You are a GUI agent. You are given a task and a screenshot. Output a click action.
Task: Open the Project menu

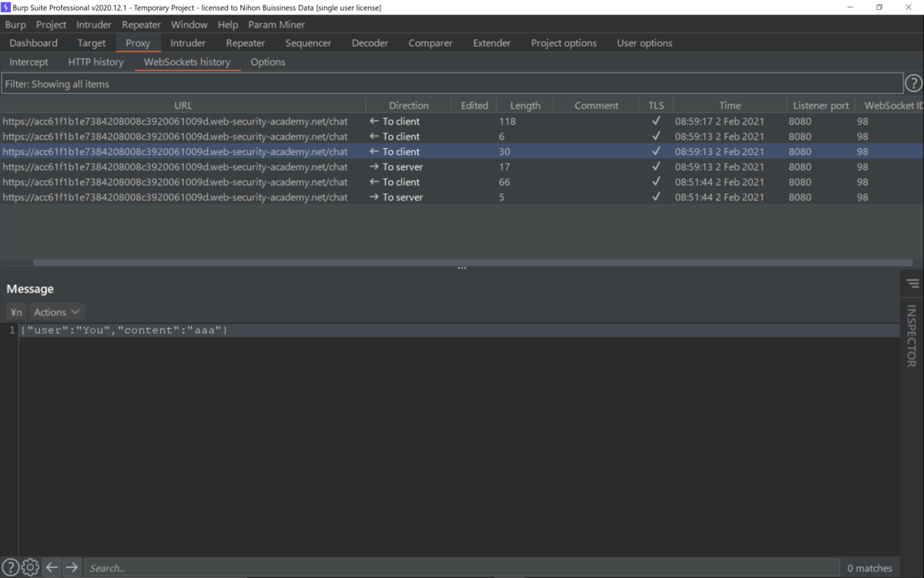tap(51, 25)
